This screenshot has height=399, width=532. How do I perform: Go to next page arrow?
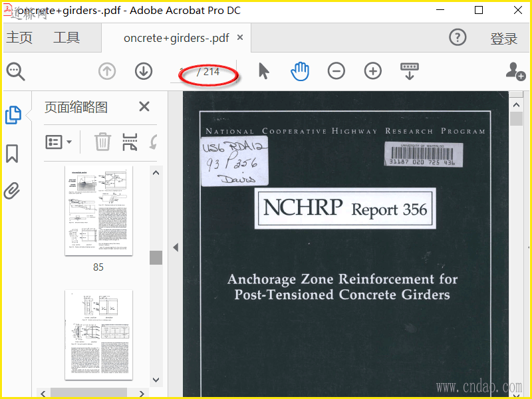[x=144, y=72]
